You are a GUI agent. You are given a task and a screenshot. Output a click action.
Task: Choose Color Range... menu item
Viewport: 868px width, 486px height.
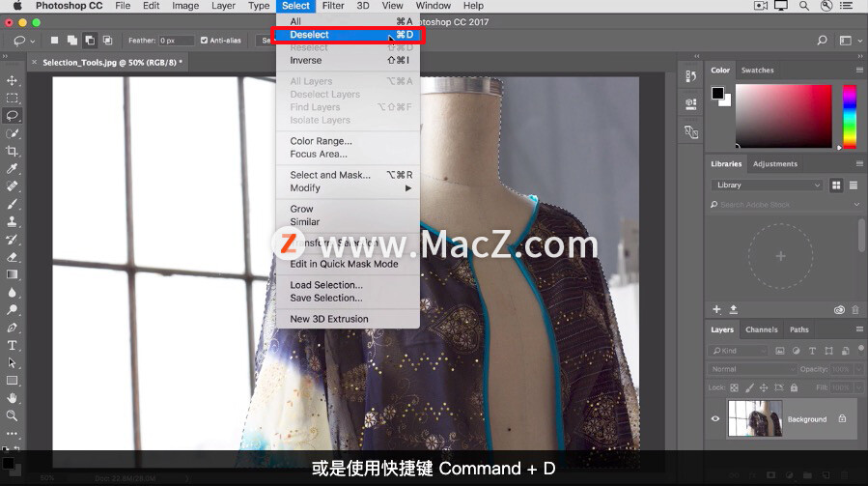click(348, 141)
